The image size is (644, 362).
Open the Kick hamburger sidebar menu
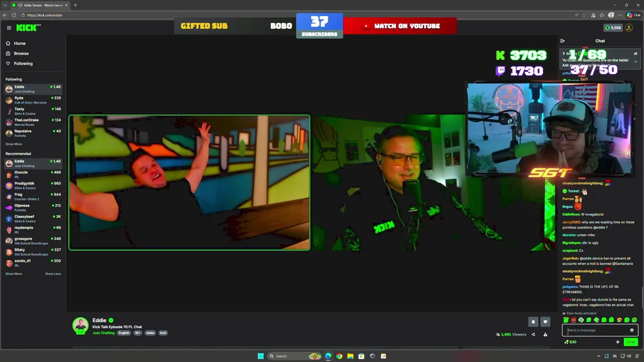coord(9,28)
